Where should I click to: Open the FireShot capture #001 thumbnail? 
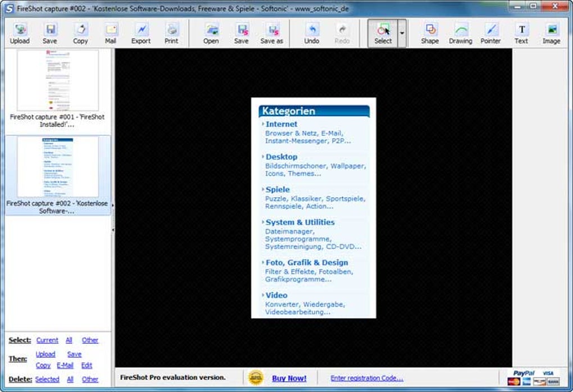58,80
